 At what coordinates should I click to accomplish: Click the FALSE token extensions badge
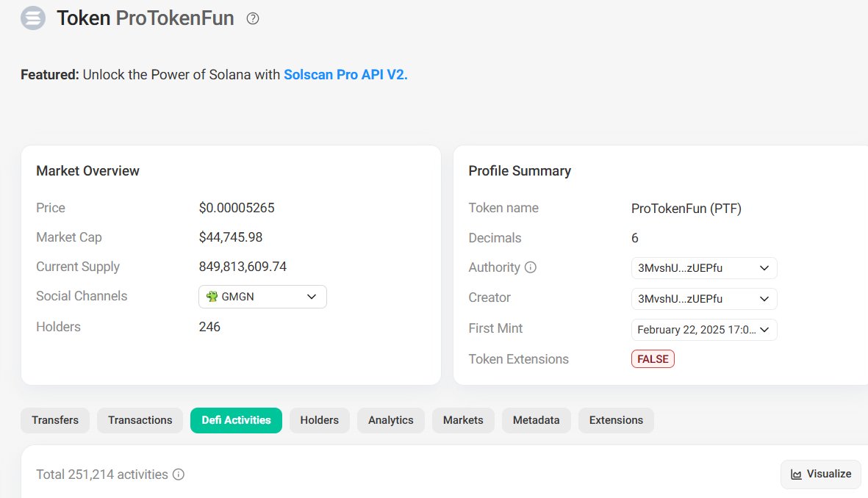click(653, 359)
